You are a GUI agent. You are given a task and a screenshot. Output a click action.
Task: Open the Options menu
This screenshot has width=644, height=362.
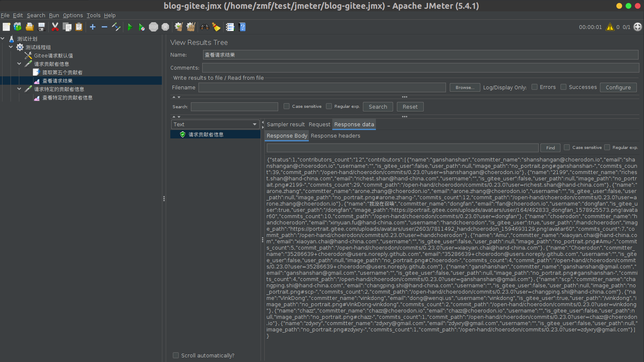click(73, 15)
